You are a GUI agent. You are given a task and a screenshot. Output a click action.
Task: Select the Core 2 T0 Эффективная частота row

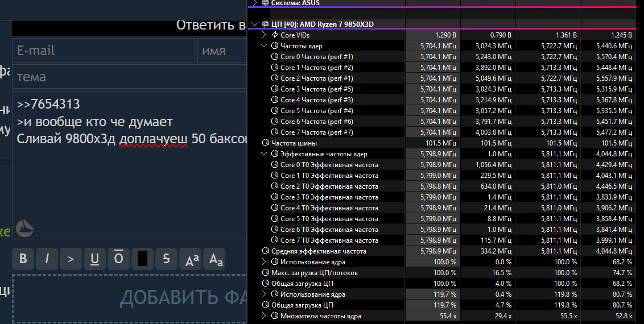tap(443, 186)
